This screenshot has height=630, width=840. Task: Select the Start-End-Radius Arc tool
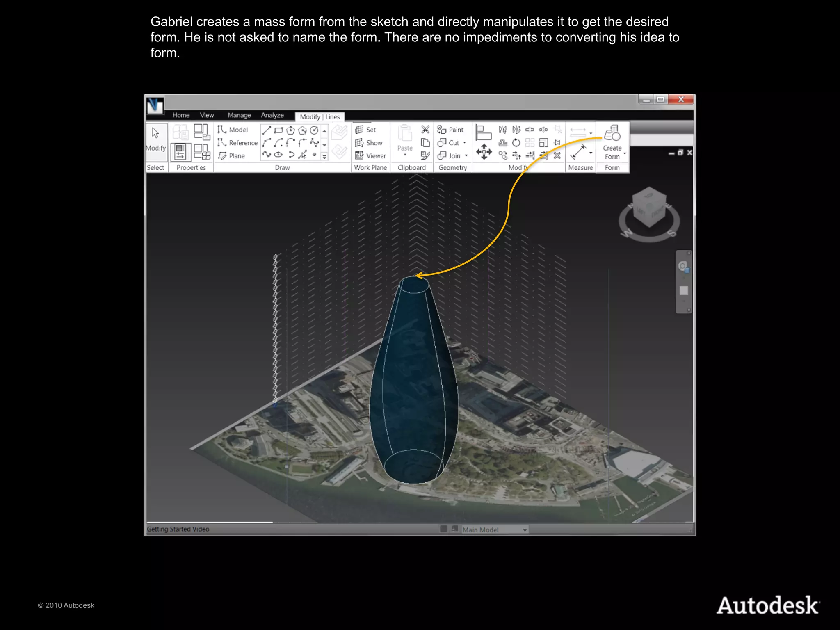pos(267,143)
